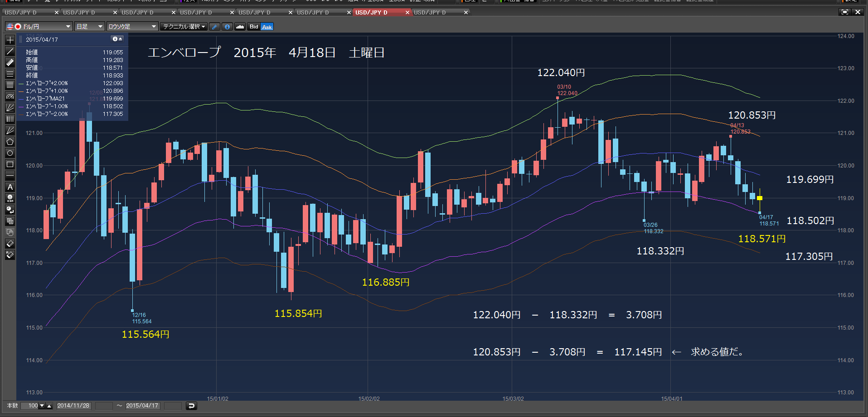Click the blue pencil edit icon
The height and width of the screenshot is (417, 868).
tap(215, 27)
